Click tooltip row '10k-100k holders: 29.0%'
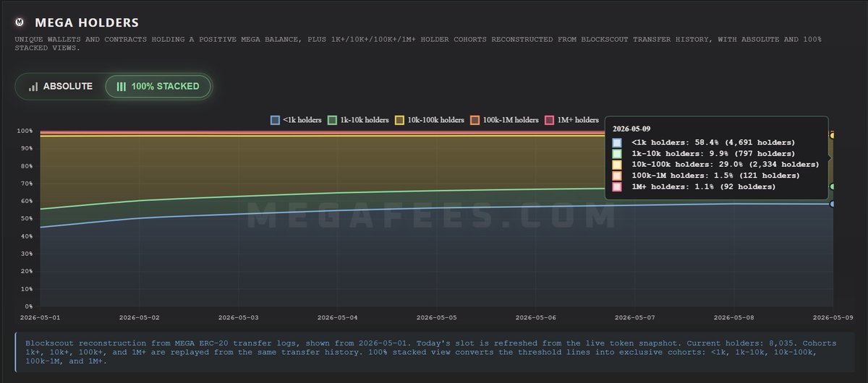This screenshot has width=868, height=383. click(715, 164)
